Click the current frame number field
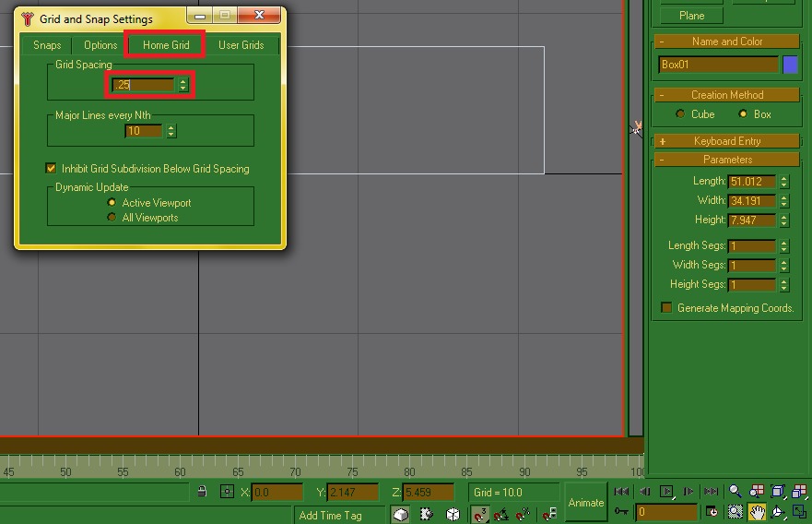The width and height of the screenshot is (812, 524). click(x=666, y=512)
